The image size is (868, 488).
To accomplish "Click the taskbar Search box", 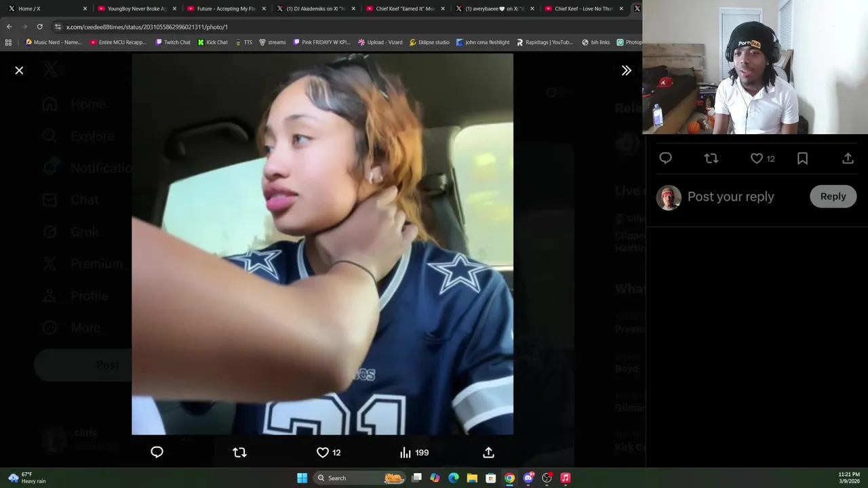I will pyautogui.click(x=359, y=478).
